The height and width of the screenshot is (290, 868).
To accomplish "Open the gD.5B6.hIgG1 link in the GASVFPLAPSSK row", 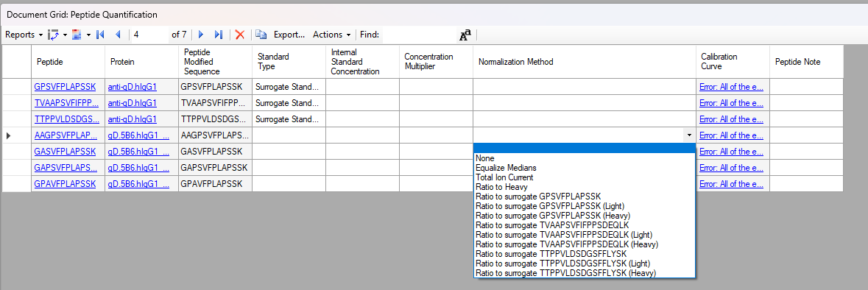I will [138, 151].
